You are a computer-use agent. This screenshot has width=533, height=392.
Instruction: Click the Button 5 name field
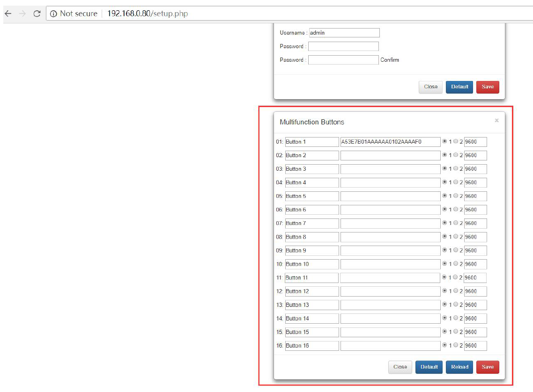[x=312, y=196]
